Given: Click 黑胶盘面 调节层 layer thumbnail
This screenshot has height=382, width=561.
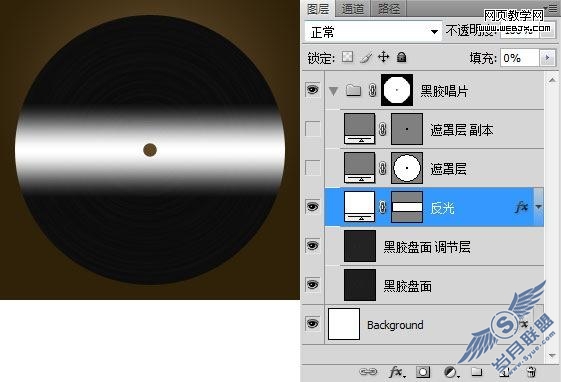Looking at the screenshot, I should [360, 246].
